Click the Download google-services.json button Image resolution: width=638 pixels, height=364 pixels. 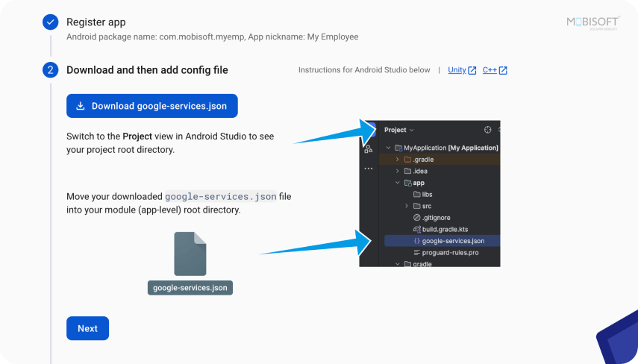(x=151, y=106)
